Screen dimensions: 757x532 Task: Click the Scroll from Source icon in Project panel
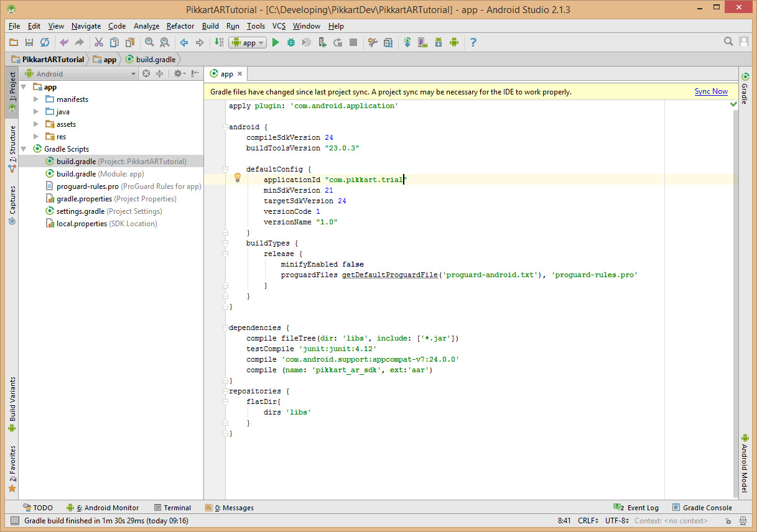[x=146, y=73]
